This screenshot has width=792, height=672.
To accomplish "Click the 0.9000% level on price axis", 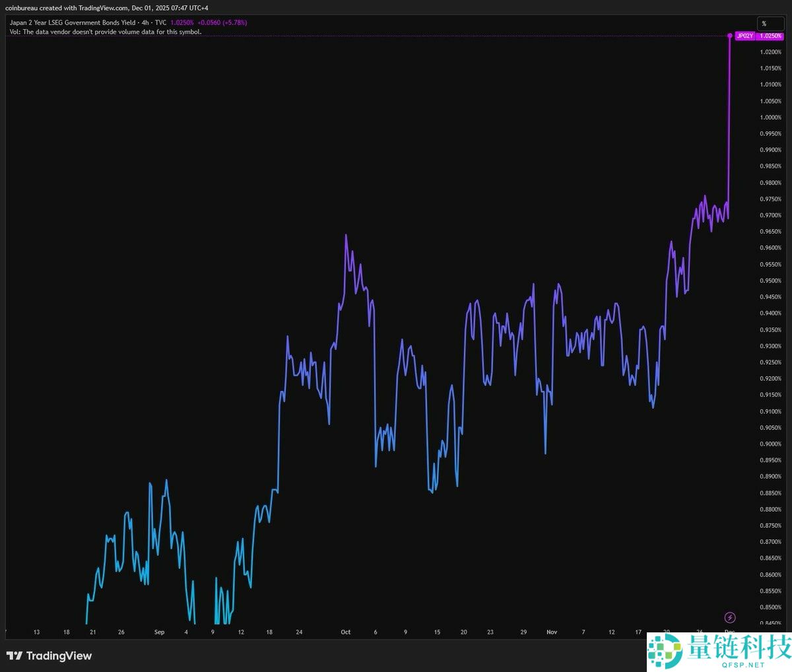I will pos(770,444).
